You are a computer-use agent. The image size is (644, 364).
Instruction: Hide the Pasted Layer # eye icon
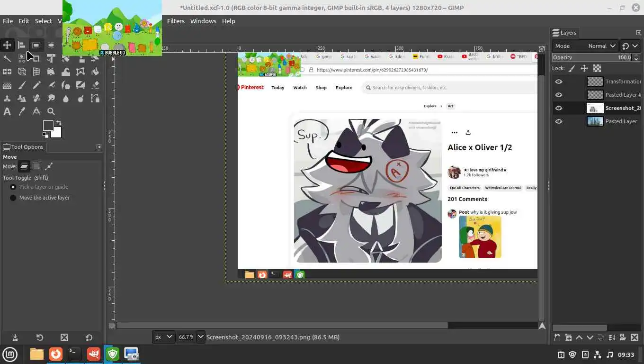pyautogui.click(x=559, y=95)
